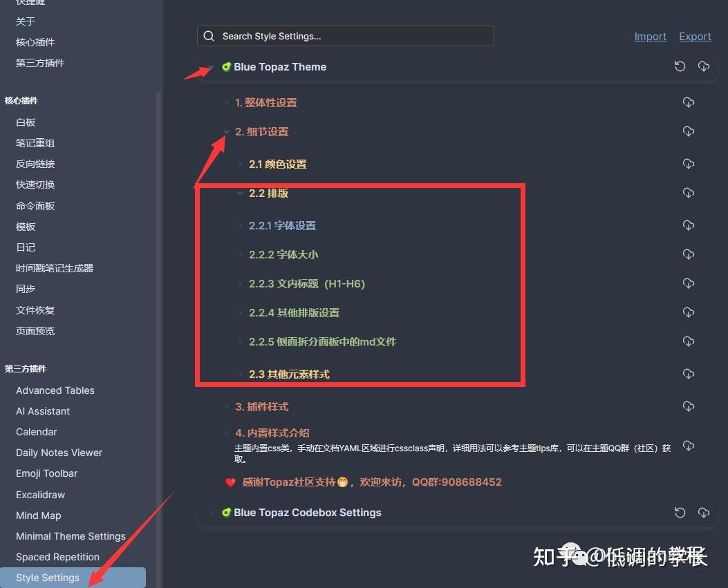
Task: Export Blue Topaz Theme settings download icon
Action: click(704, 66)
